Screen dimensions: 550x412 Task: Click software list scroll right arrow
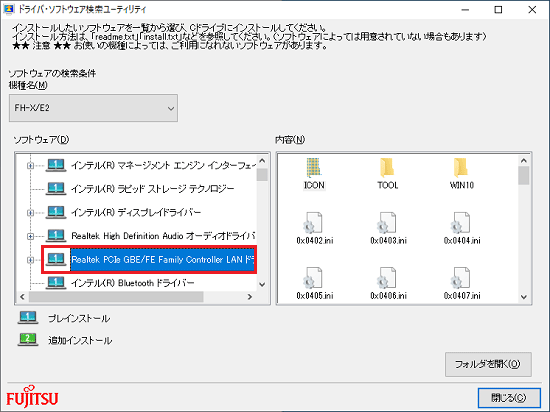coord(250,297)
